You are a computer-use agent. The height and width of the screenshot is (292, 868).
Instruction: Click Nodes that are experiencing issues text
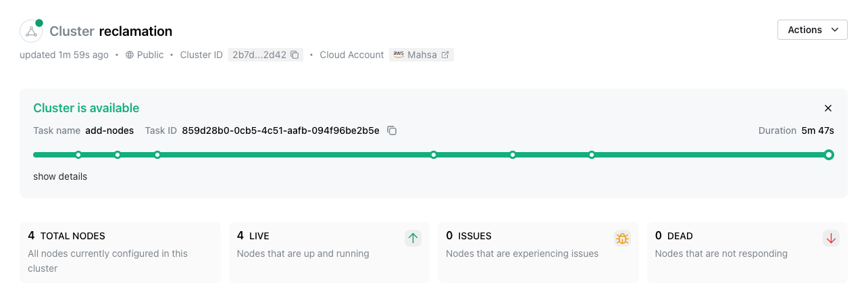(522, 253)
